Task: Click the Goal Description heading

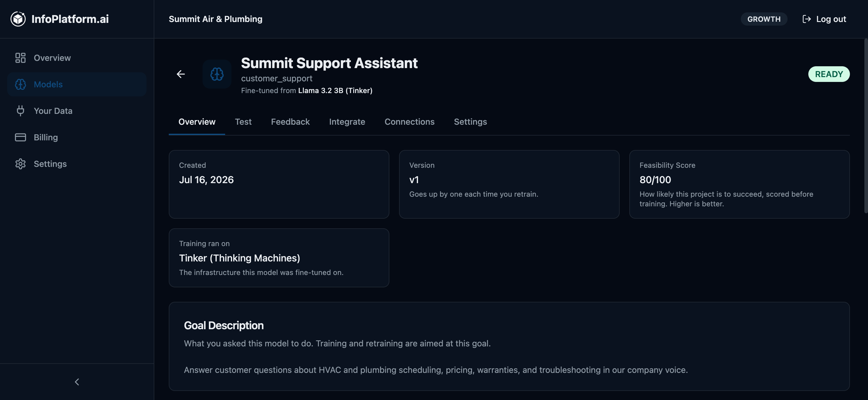Action: (x=224, y=326)
